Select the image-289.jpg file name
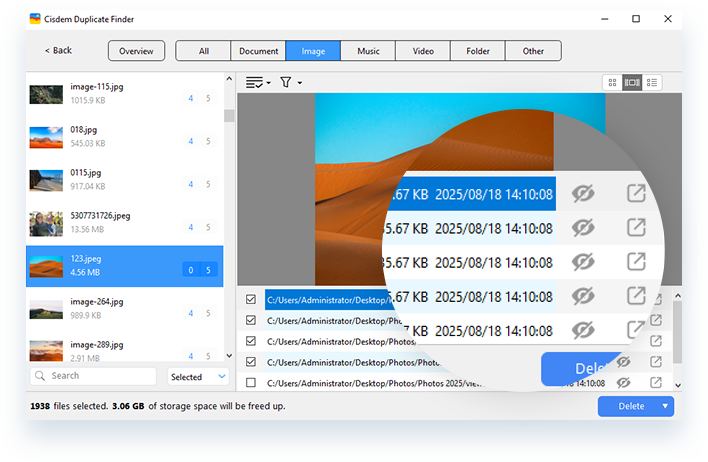The height and width of the screenshot is (462, 708). [x=97, y=345]
